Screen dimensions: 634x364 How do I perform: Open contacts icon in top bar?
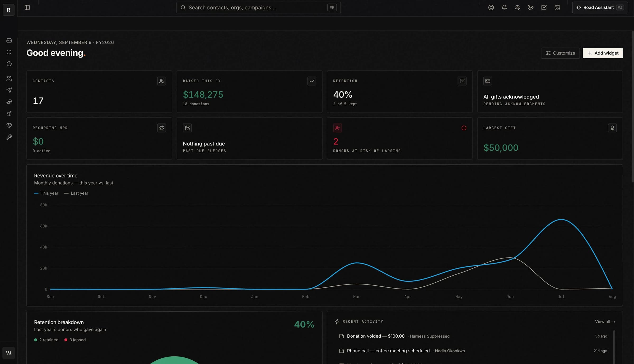tap(517, 7)
